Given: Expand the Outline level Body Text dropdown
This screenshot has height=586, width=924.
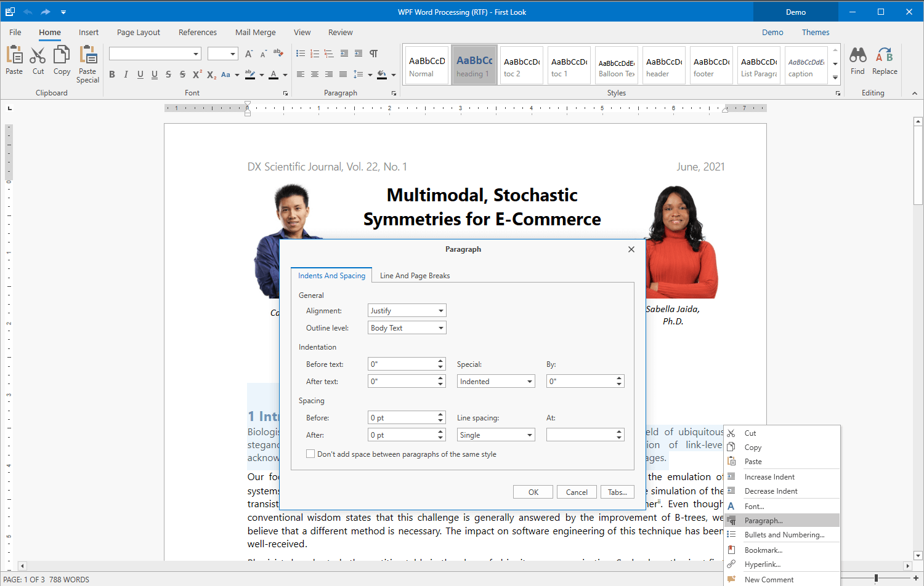Looking at the screenshot, I should click(407, 328).
